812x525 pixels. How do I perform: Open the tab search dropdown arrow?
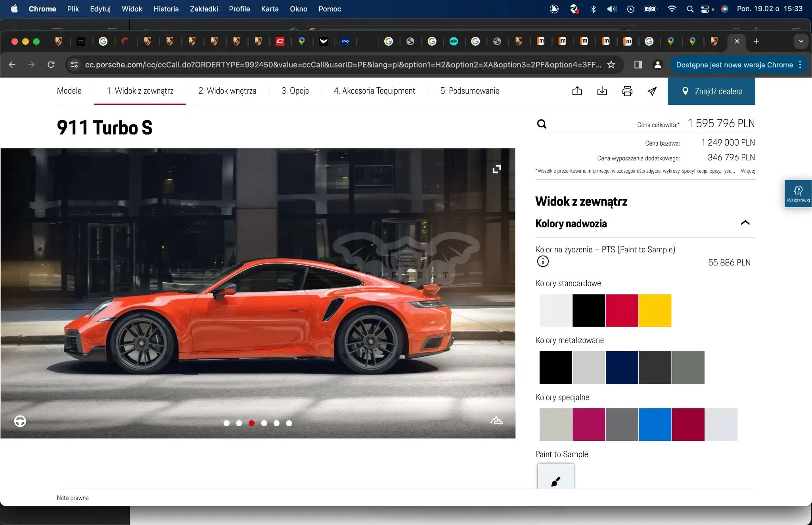pos(801,41)
